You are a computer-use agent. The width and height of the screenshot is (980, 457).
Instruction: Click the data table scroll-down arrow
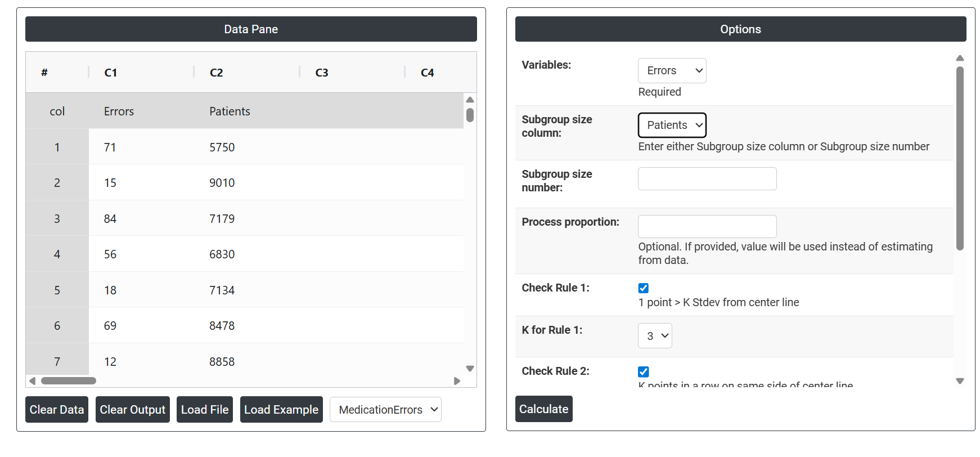[470, 369]
